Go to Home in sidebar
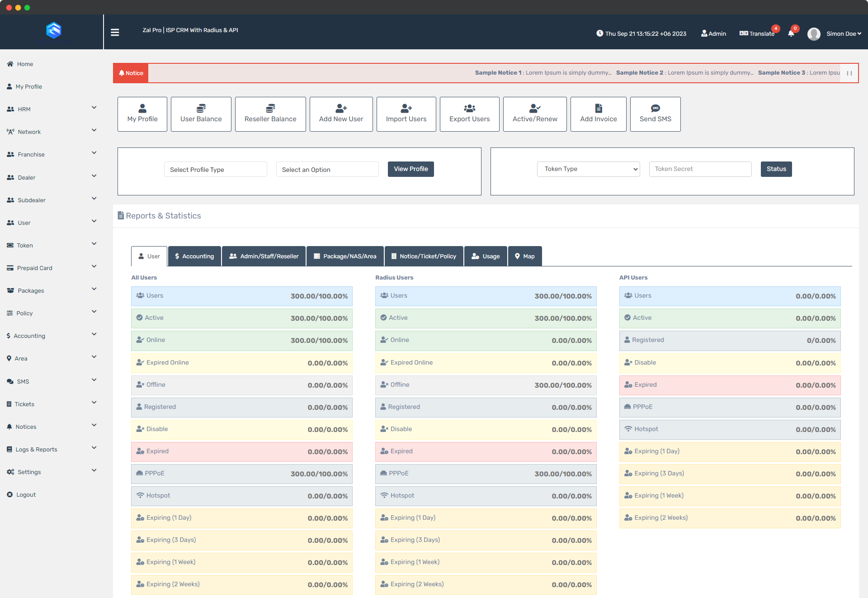Viewport: 868px width, 598px height. [20, 64]
